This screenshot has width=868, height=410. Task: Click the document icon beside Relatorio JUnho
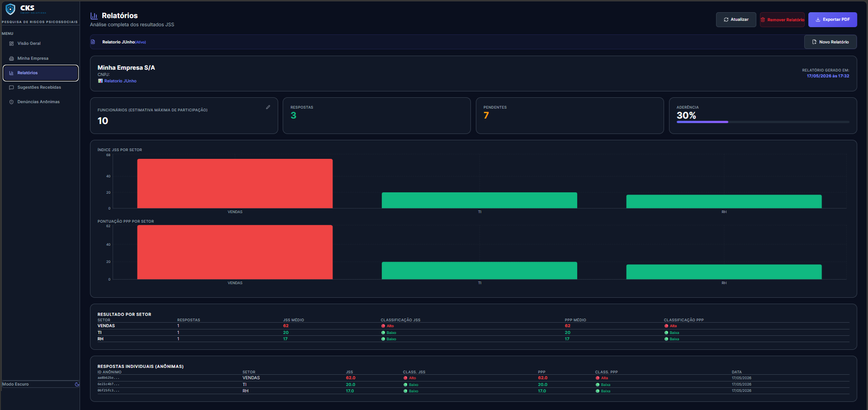click(x=93, y=42)
